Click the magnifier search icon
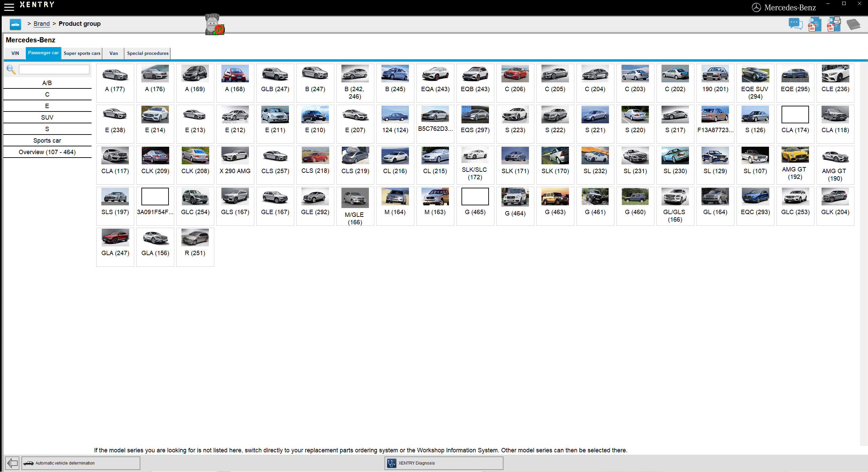The width and height of the screenshot is (868, 472). (11, 69)
